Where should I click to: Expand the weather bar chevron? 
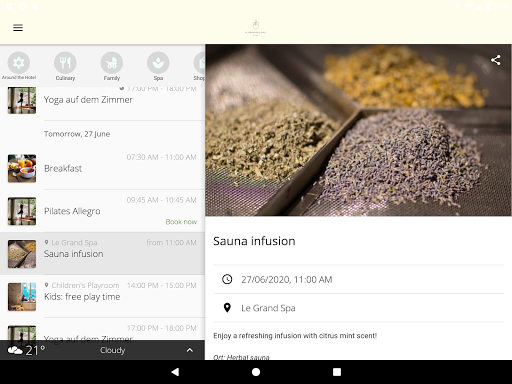(190, 350)
